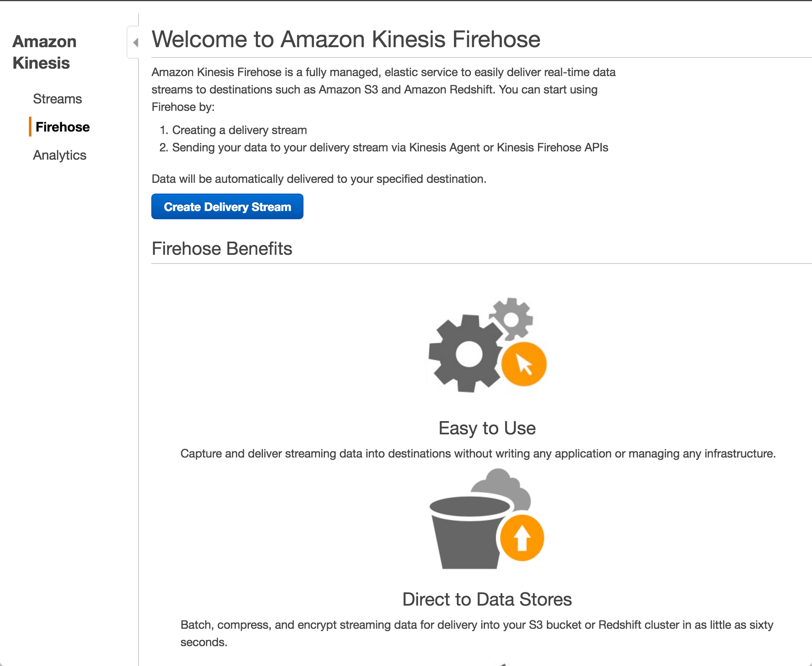Viewport: 812px width, 666px height.
Task: Open the Streams section
Action: [x=57, y=98]
